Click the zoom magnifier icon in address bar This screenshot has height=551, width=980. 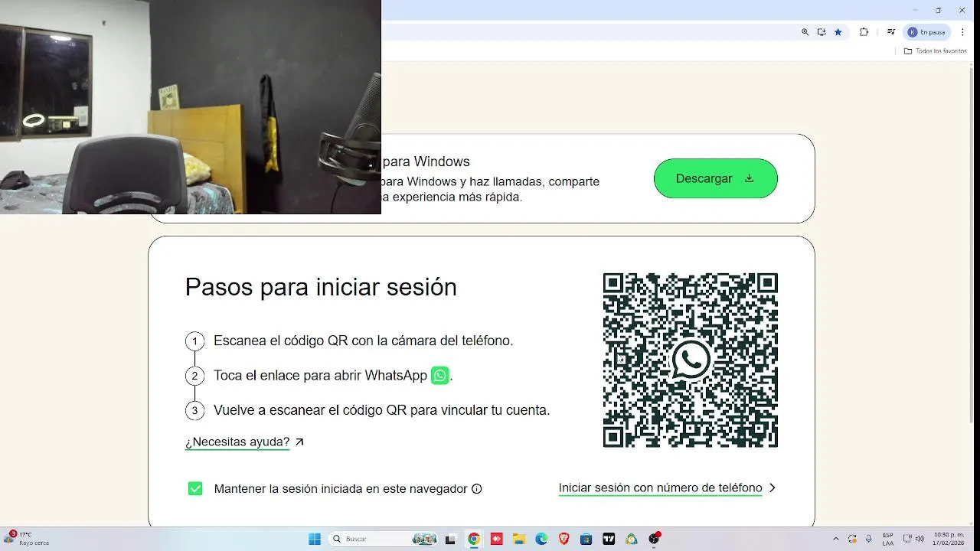(805, 32)
